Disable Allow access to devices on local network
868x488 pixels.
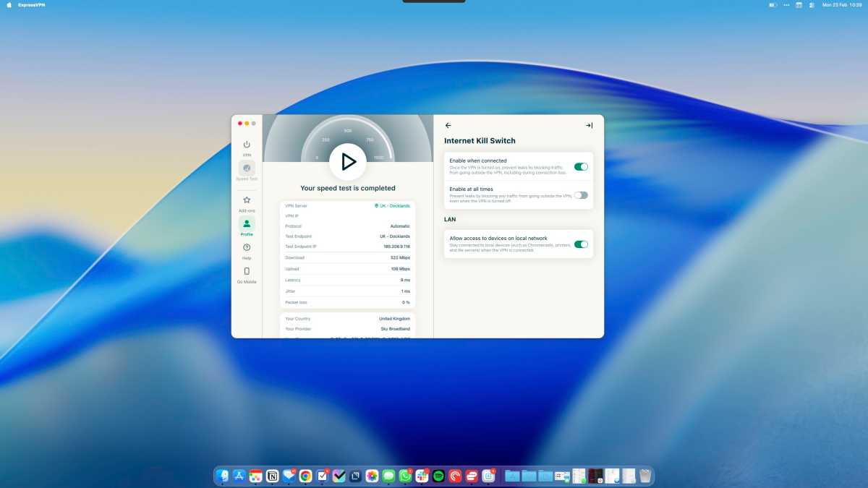581,244
